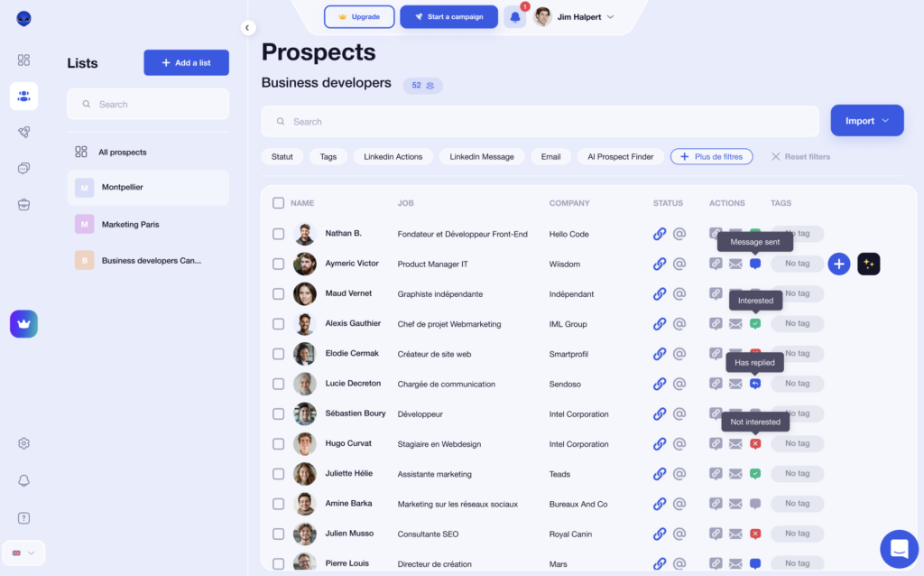Click the crown upgrade icon in the sidebar

(23, 323)
